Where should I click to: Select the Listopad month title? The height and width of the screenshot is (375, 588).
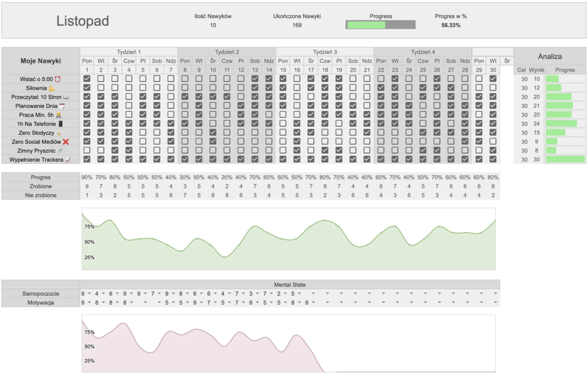click(83, 21)
